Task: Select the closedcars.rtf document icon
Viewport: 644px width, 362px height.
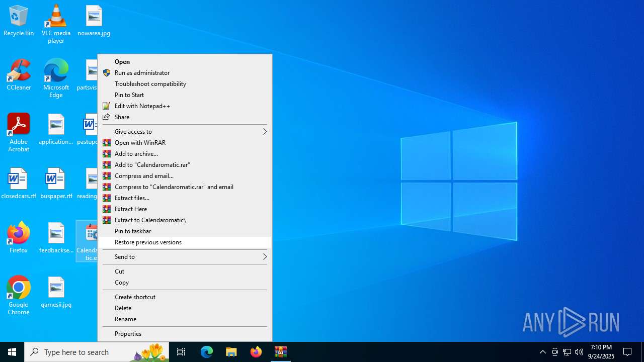Action: pos(19,184)
